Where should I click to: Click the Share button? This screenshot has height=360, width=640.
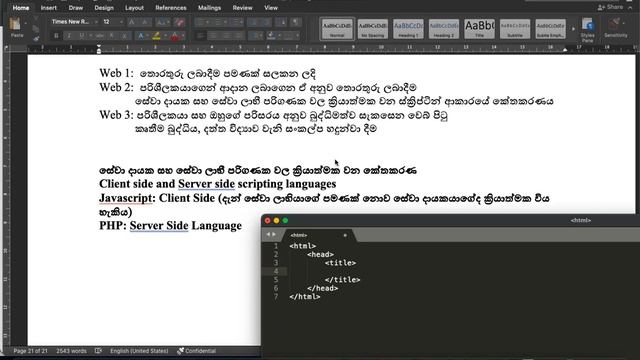[610, 7]
